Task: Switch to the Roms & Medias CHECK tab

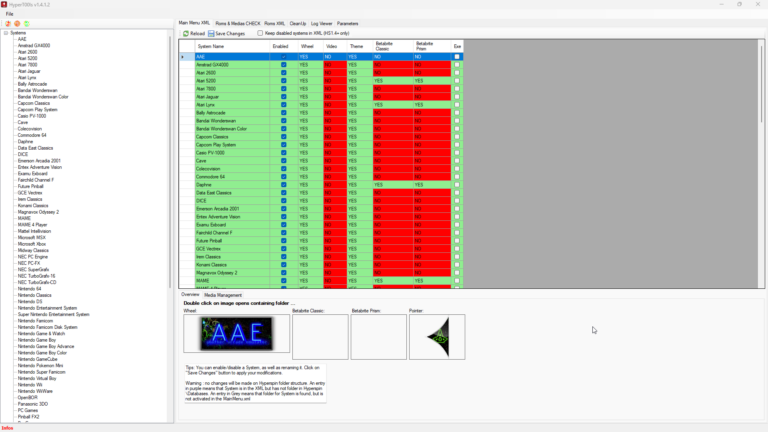Action: 238,24
